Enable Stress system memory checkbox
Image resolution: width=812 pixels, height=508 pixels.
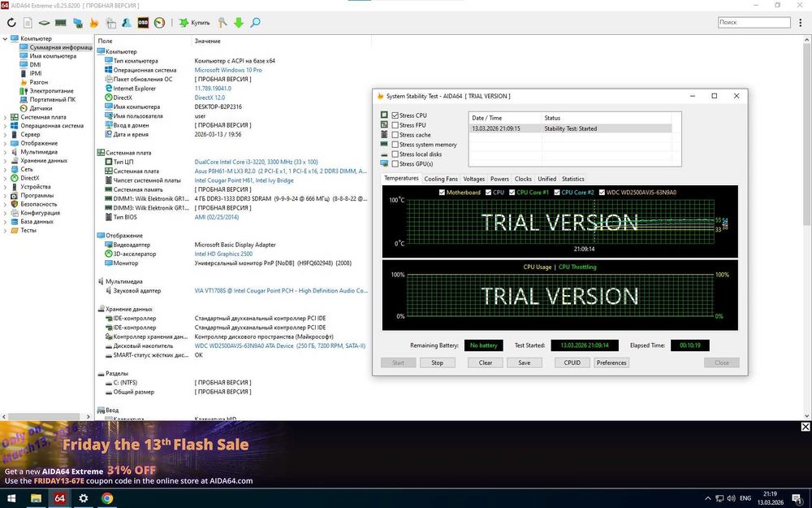tap(395, 145)
